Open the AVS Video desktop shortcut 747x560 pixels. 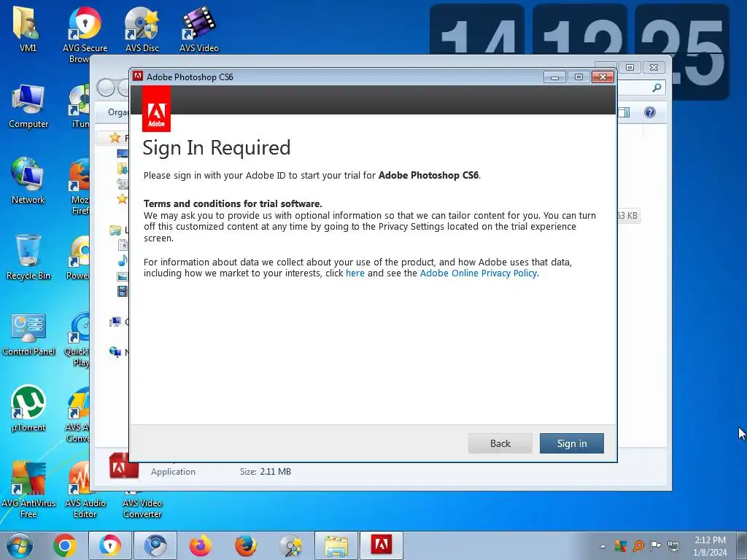pyautogui.click(x=198, y=28)
